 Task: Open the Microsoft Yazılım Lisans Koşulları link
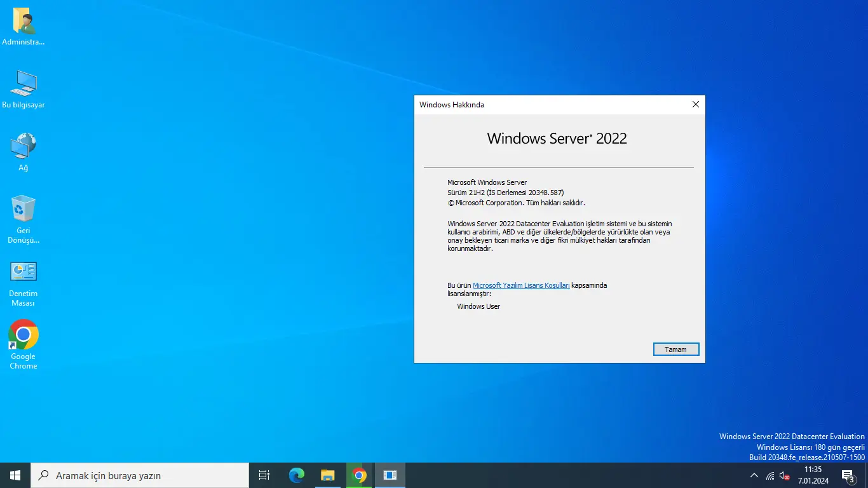pyautogui.click(x=522, y=286)
